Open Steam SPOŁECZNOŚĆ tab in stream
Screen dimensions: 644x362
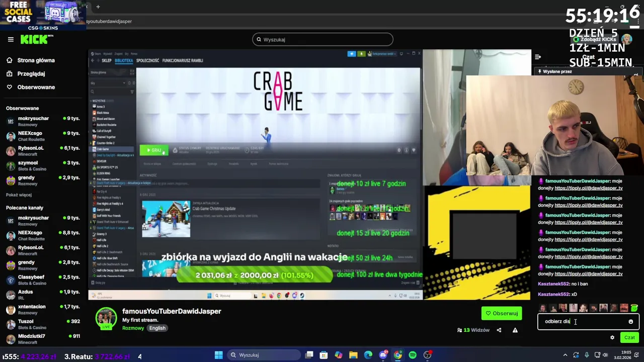click(147, 60)
